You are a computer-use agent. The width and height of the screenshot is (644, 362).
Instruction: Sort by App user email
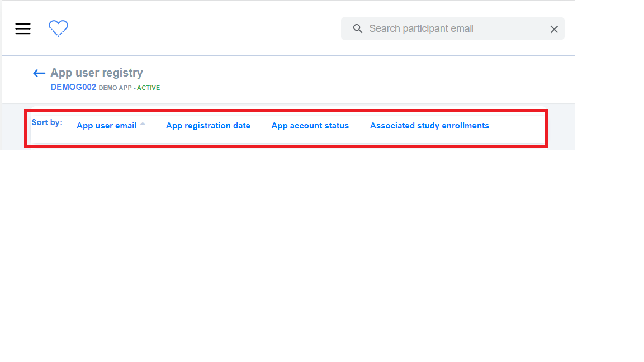coord(106,126)
